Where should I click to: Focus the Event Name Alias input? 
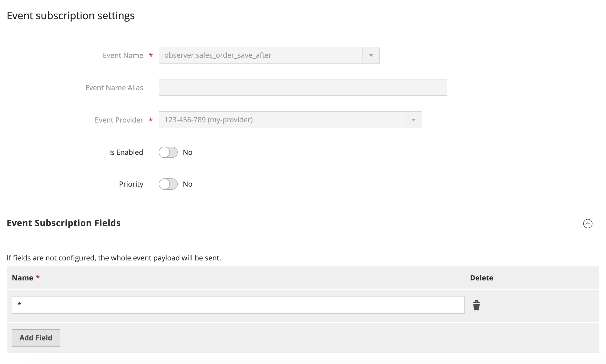[303, 87]
